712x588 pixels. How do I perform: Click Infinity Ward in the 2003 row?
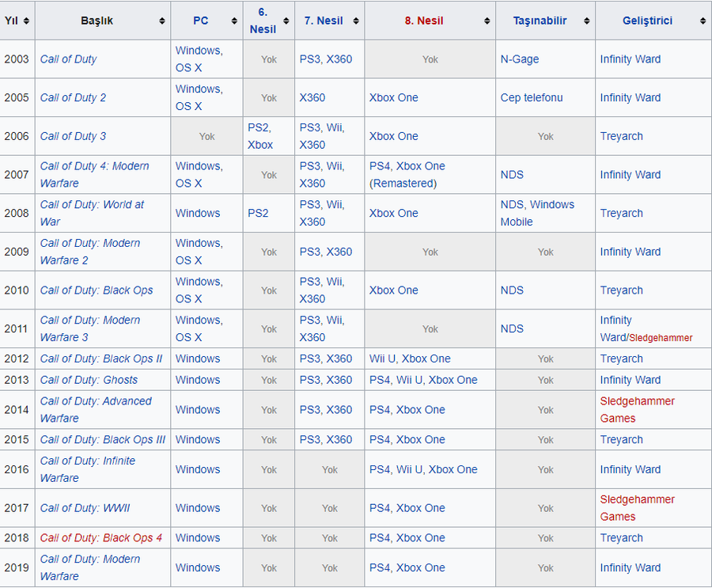(631, 59)
